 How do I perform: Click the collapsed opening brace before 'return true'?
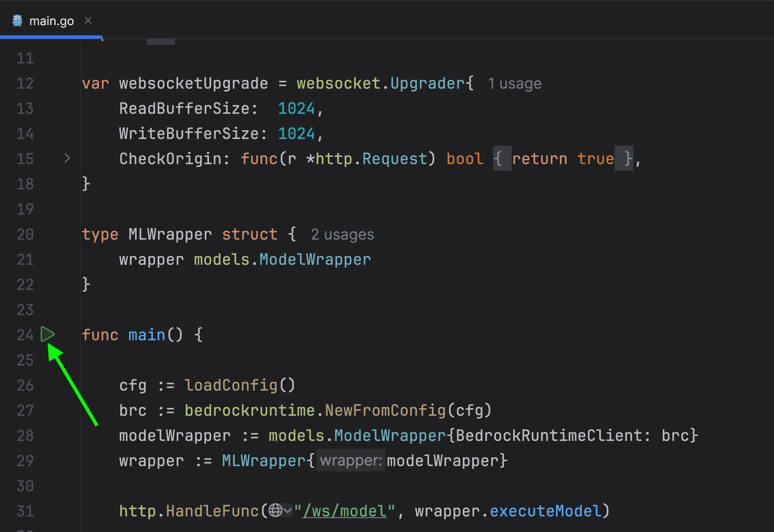coord(502,159)
